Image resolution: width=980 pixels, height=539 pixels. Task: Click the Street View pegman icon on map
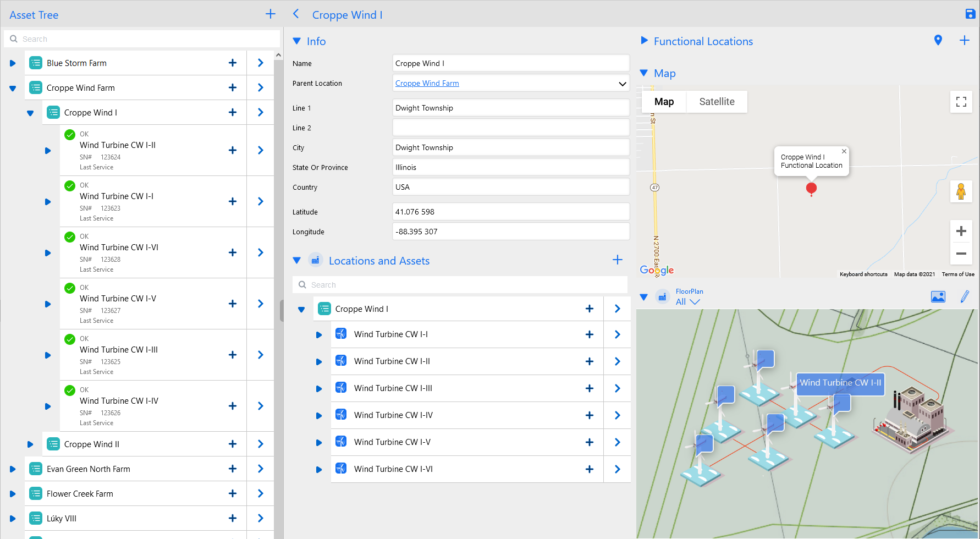click(x=961, y=191)
